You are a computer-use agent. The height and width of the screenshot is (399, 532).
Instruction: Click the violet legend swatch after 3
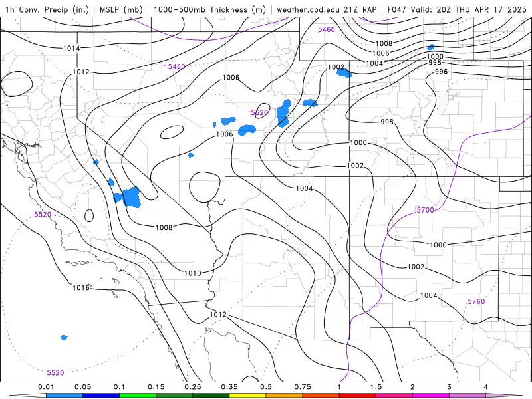pyautogui.click(x=467, y=396)
